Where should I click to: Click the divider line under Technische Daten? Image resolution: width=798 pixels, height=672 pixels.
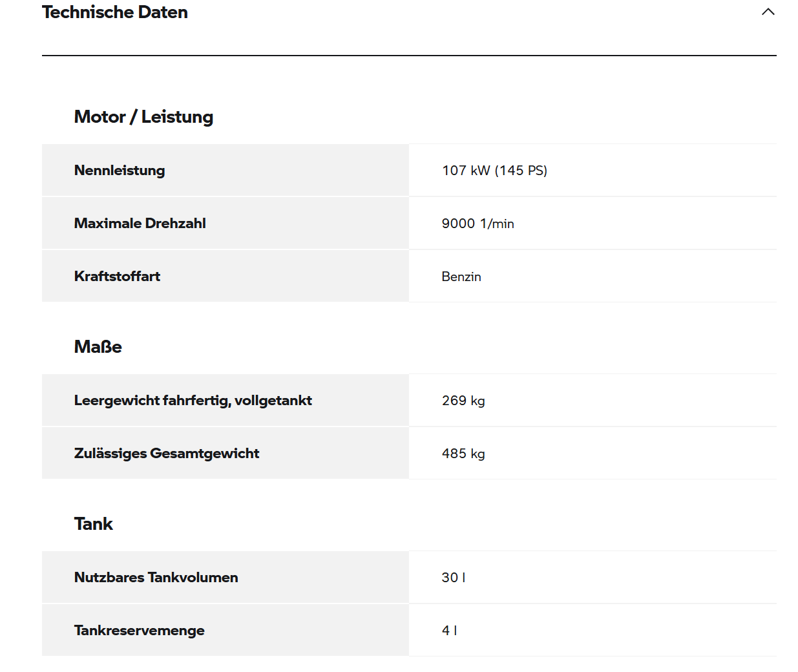coord(409,56)
